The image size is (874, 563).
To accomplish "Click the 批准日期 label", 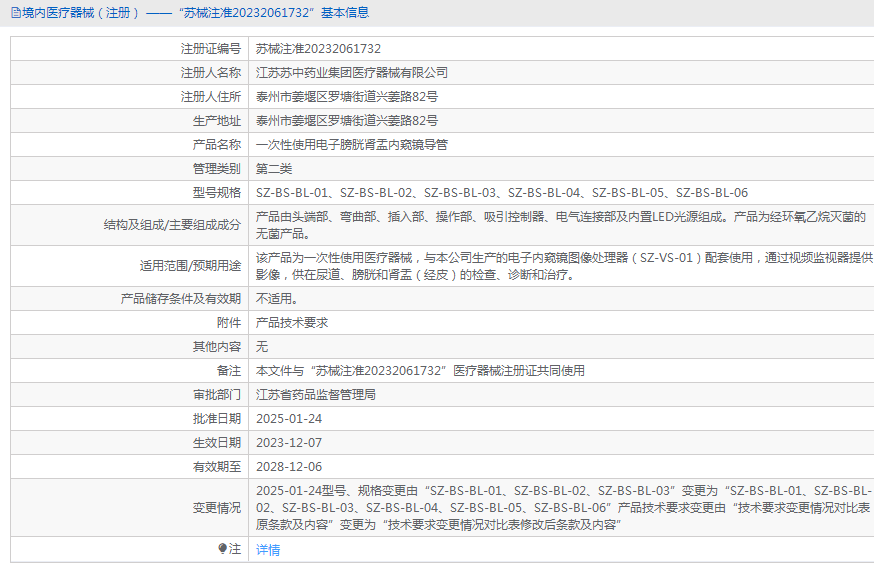I will 217,419.
